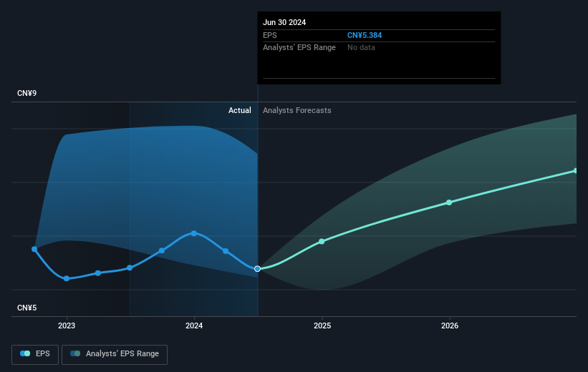588x372 pixels.
Task: Click the EPS data point at mid-2023
Action: point(130,268)
